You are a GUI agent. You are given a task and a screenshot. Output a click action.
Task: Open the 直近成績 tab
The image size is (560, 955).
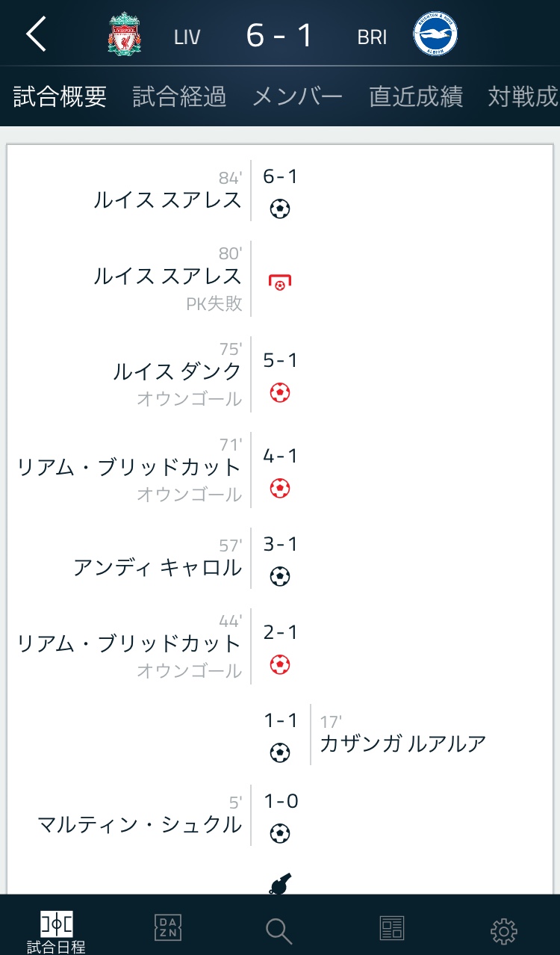(x=416, y=96)
